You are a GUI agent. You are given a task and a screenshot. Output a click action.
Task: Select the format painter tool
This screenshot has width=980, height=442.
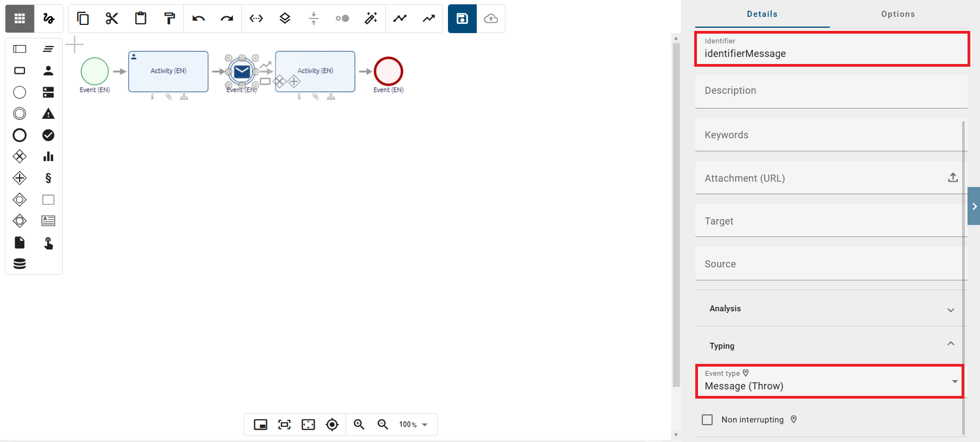(169, 18)
